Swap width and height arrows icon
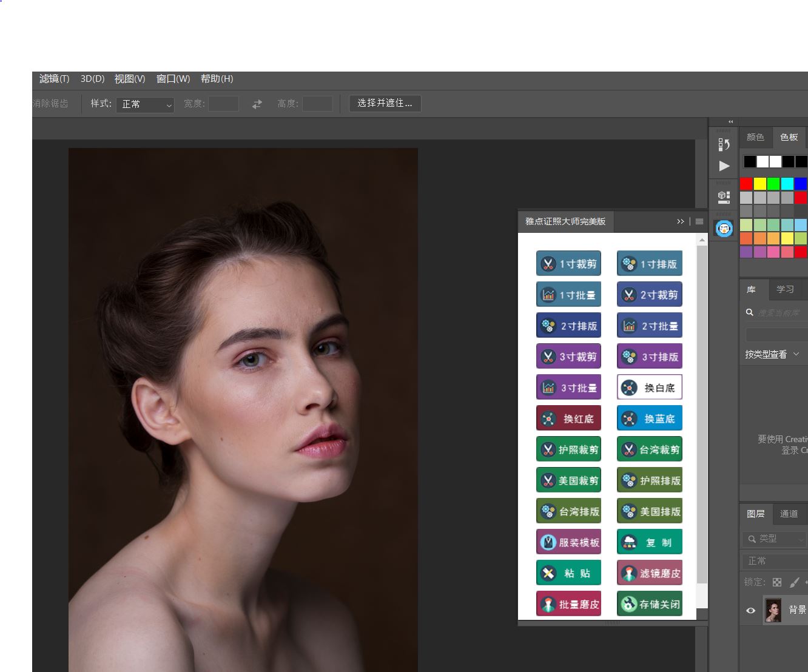808x672 pixels. 257,104
